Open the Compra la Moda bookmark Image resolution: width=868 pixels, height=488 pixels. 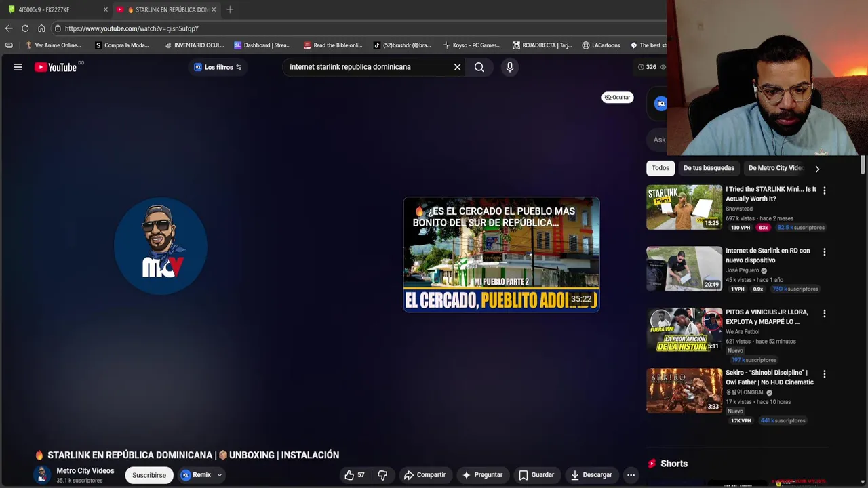click(x=122, y=45)
